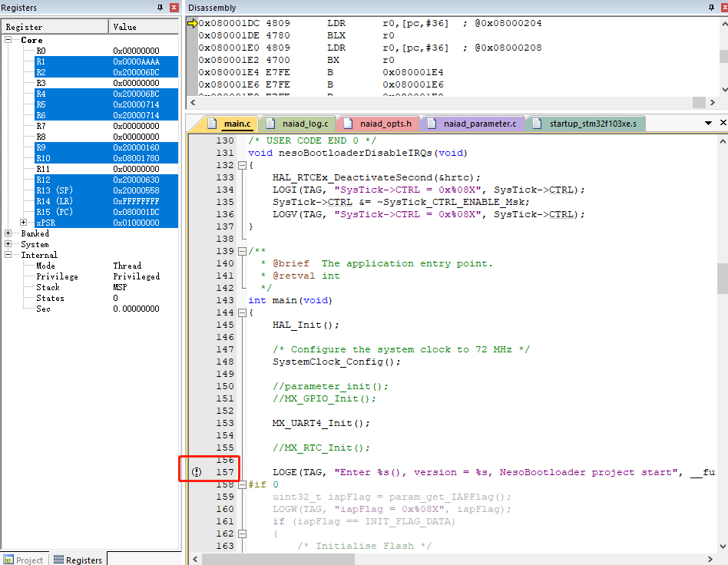
Task: Open the startup_stm32f103xe.s tab
Action: pos(587,124)
